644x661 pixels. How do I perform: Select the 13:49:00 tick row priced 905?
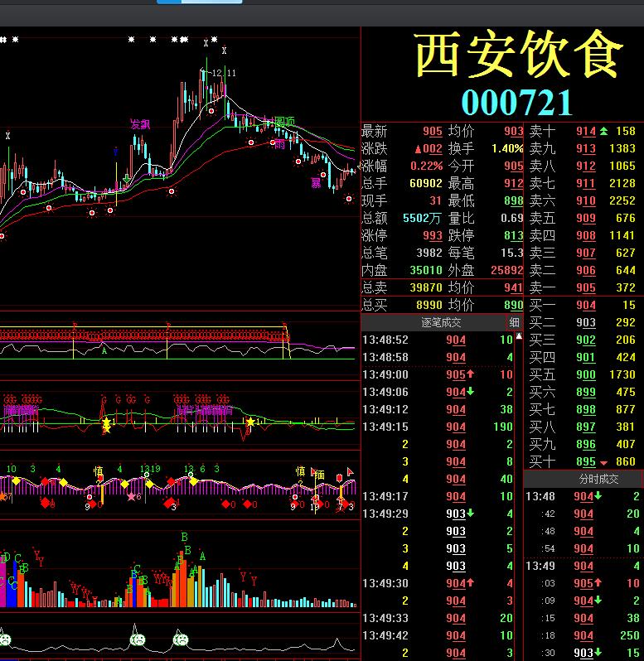tap(438, 374)
